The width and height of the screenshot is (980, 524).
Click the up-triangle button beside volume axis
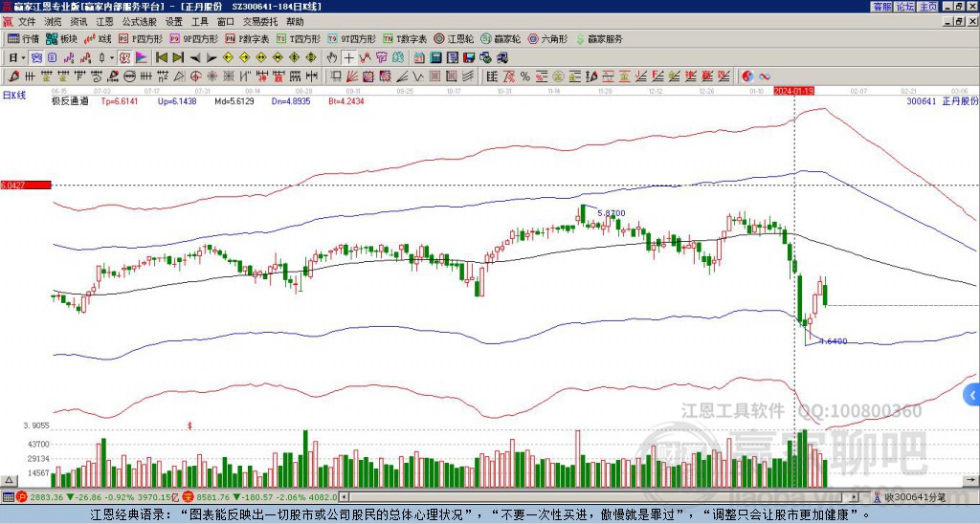point(8,481)
